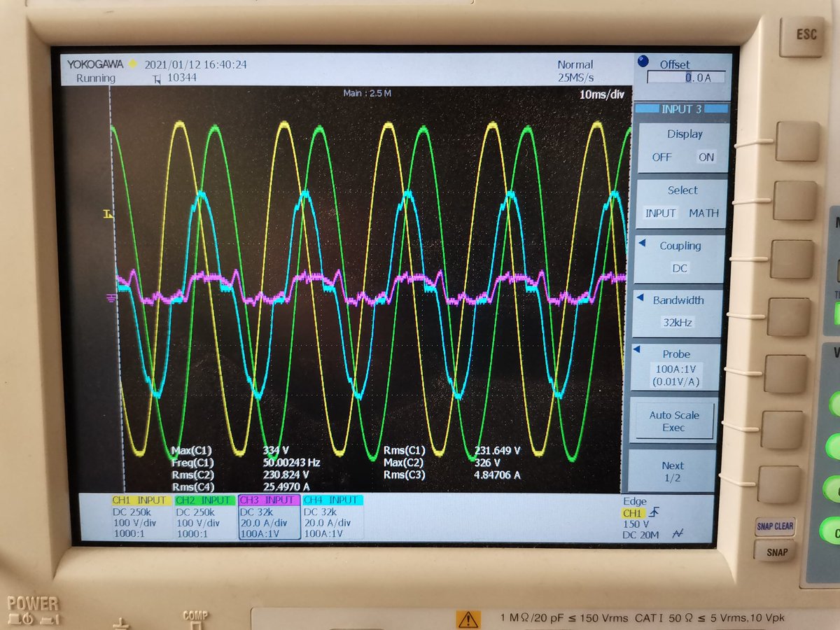Push the soft key beside Bandwidth
Screen dimensions: 840x630
(789, 317)
